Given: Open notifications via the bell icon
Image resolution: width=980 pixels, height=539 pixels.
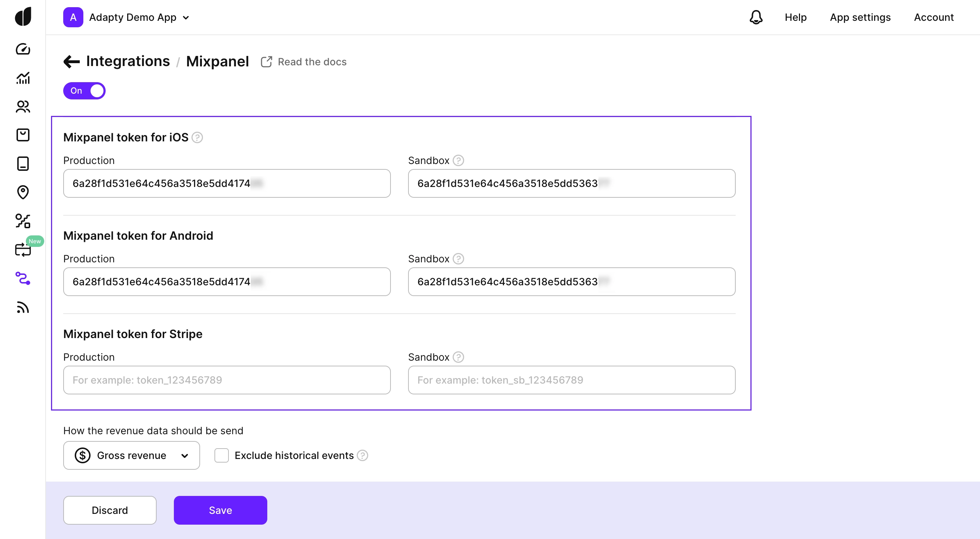Looking at the screenshot, I should (756, 17).
